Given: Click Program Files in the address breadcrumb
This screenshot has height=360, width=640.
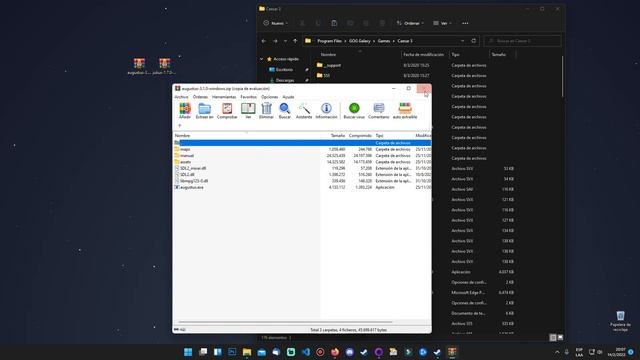Looking at the screenshot, I should (x=329, y=41).
